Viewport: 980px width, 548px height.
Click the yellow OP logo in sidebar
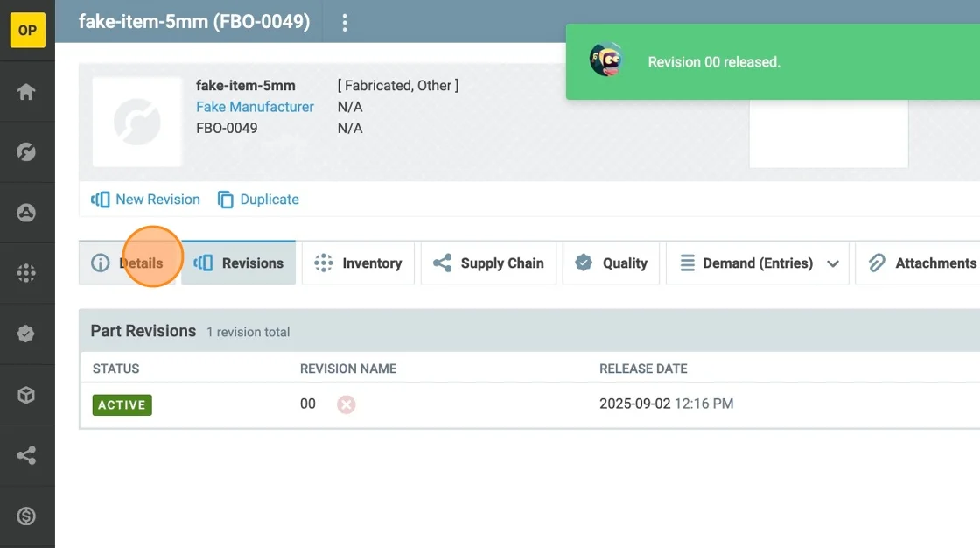(27, 31)
